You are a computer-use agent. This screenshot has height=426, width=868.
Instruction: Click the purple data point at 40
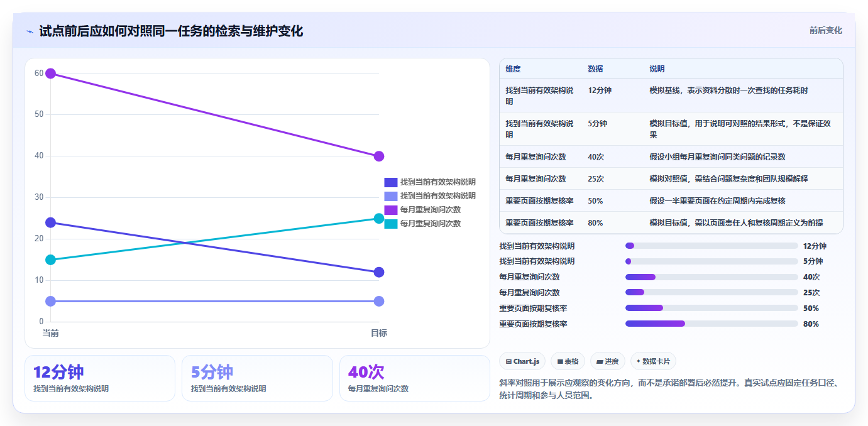coord(379,156)
